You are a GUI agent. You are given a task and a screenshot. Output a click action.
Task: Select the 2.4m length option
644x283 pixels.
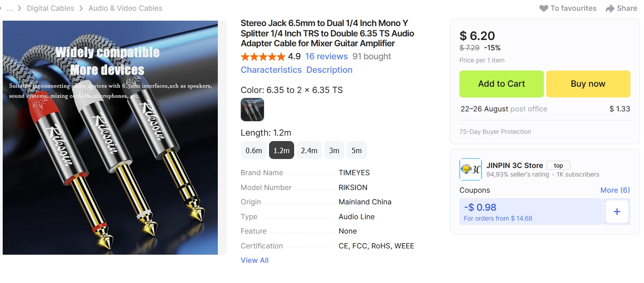tap(309, 150)
